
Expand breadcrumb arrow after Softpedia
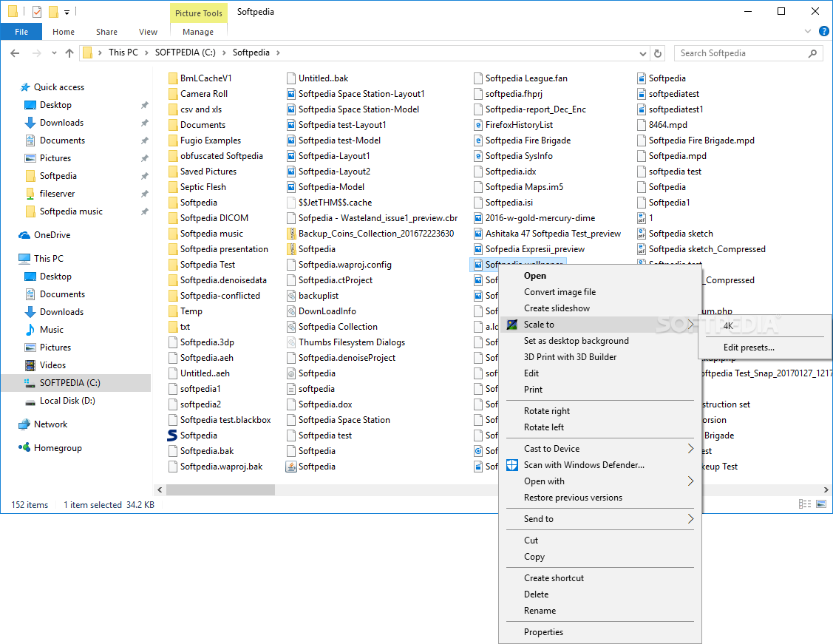pyautogui.click(x=278, y=52)
